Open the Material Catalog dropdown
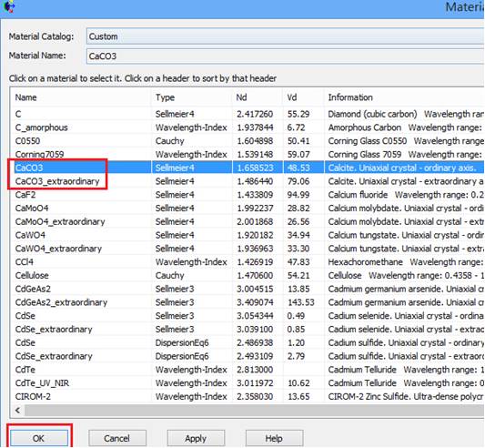 286,36
